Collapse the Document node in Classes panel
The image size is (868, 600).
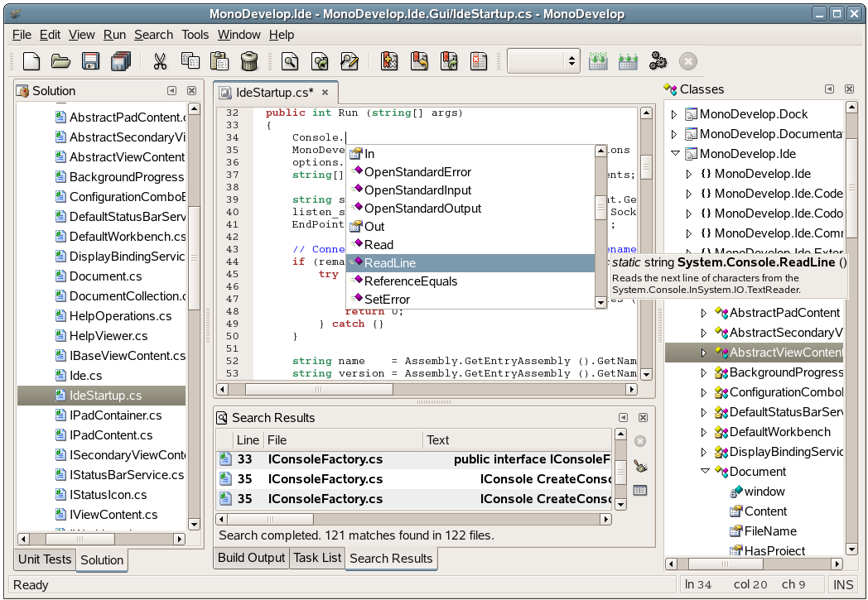706,472
